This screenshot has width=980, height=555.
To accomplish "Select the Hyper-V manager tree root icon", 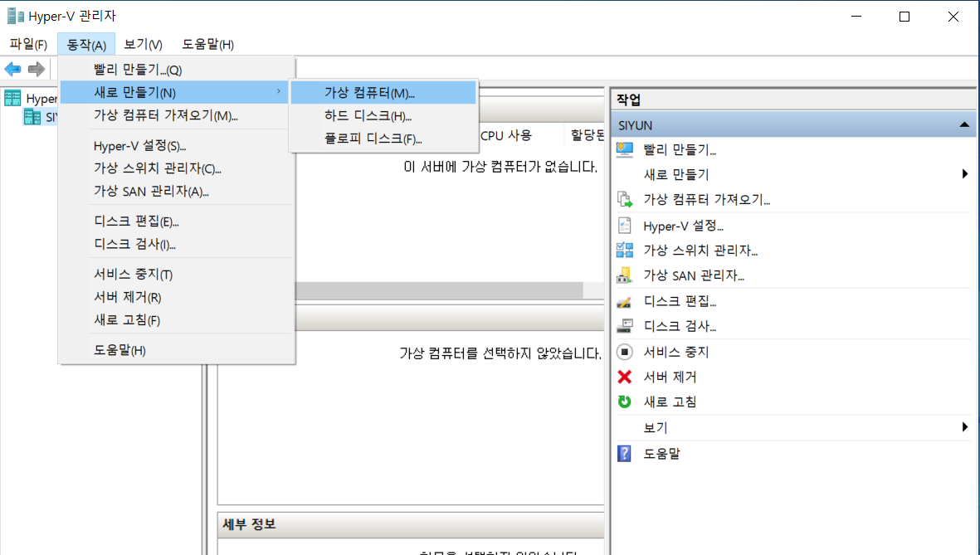I will [x=12, y=98].
